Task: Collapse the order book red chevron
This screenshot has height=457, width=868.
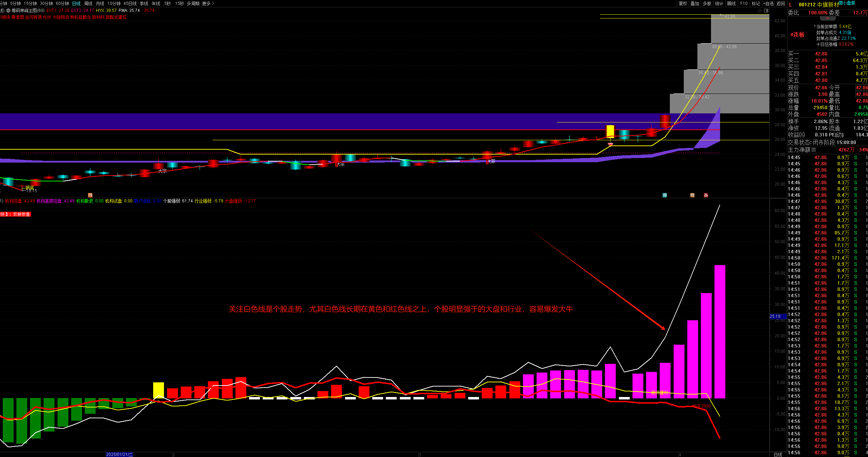Action: tap(828, 18)
